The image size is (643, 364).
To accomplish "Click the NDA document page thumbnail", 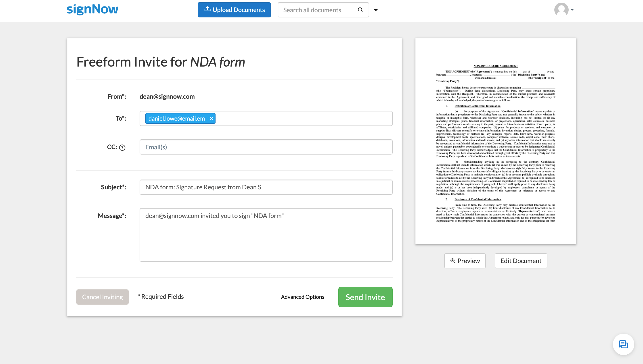I will [x=496, y=141].
